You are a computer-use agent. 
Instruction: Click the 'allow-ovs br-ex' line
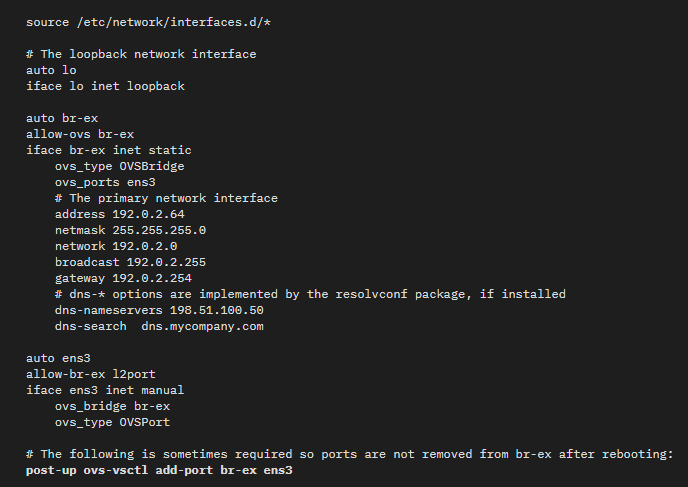coord(80,134)
